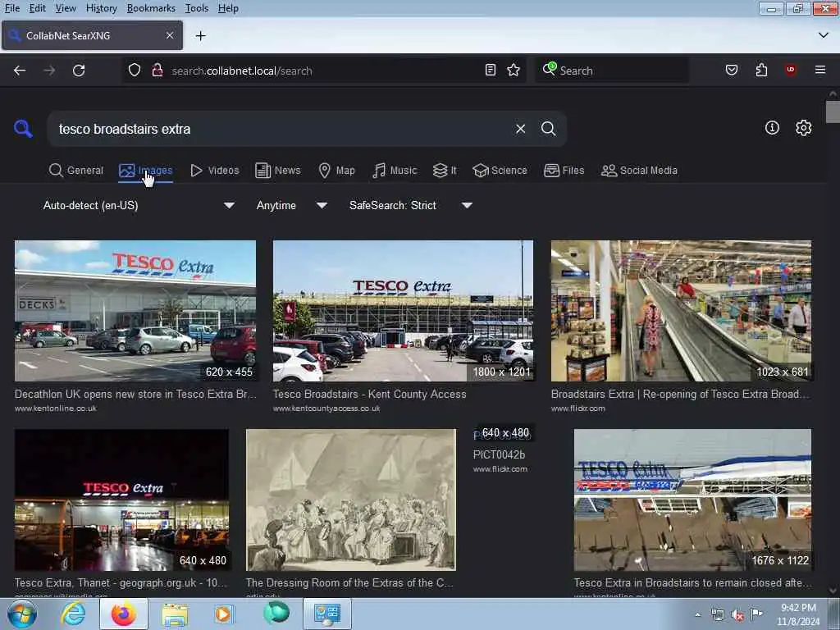The image size is (840, 630).
Task: Expand the SafeSearch: Strict dropdown
Action: (410, 205)
